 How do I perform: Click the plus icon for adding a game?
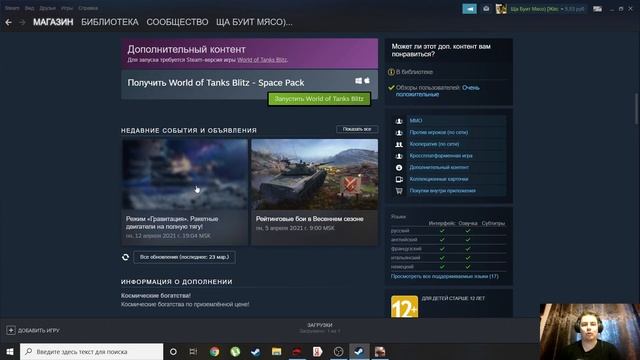(x=11, y=330)
